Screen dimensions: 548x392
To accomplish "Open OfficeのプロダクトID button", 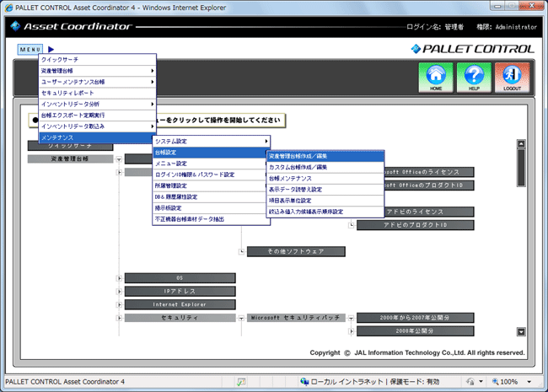I will 429,185.
